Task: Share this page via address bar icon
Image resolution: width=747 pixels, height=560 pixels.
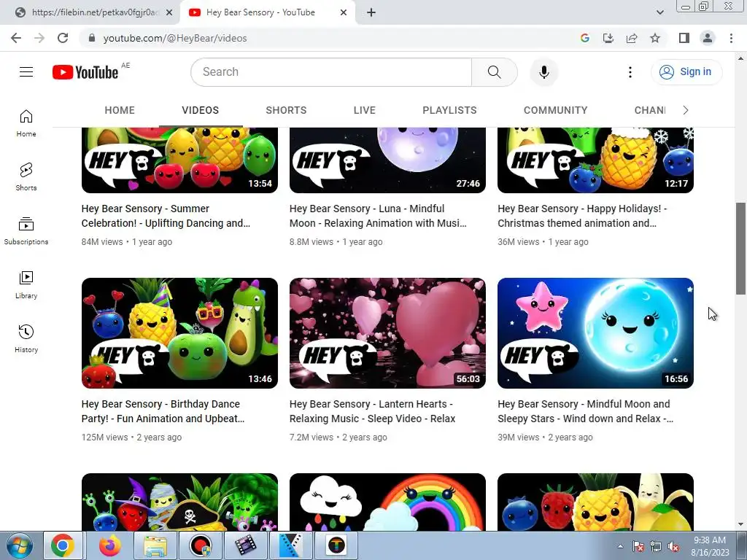Action: [632, 38]
